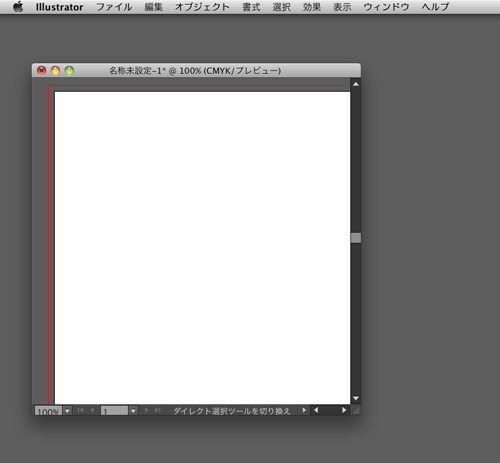Go to the next artboard
Image resolution: width=500 pixels, height=463 pixels.
click(x=146, y=410)
